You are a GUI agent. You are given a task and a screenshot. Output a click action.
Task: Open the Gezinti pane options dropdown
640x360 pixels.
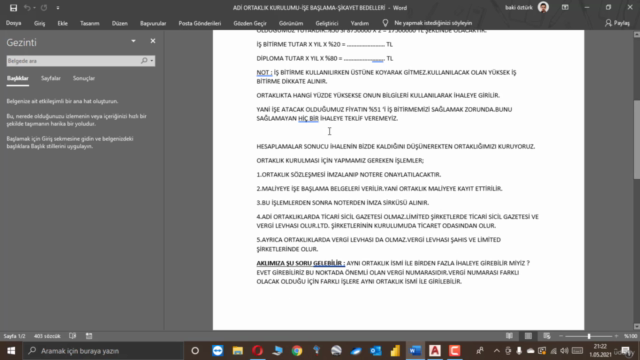click(x=133, y=41)
